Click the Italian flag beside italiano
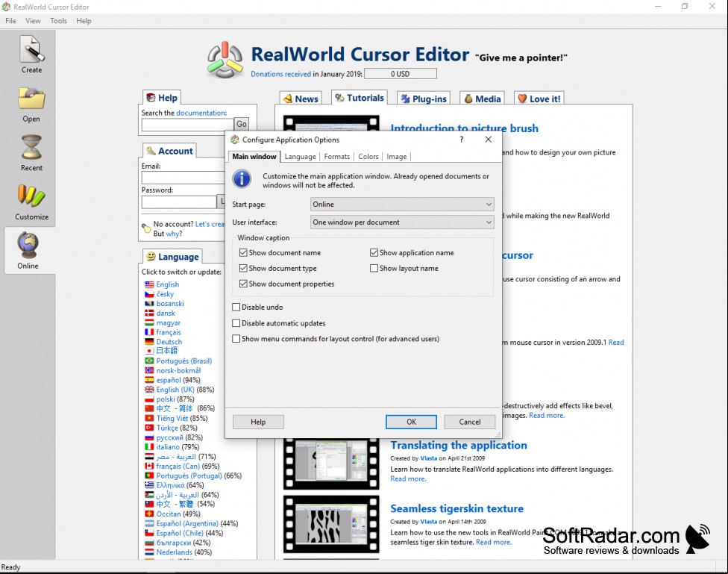 pyautogui.click(x=149, y=446)
